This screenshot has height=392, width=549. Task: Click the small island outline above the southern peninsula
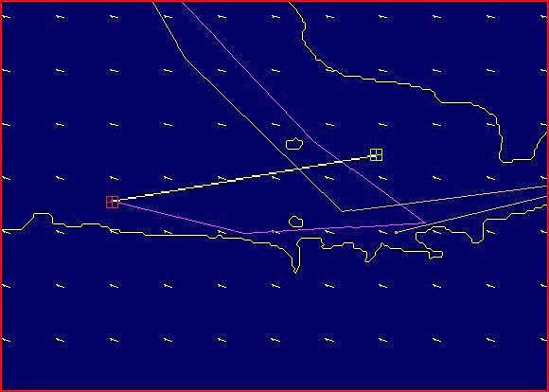coord(296,222)
